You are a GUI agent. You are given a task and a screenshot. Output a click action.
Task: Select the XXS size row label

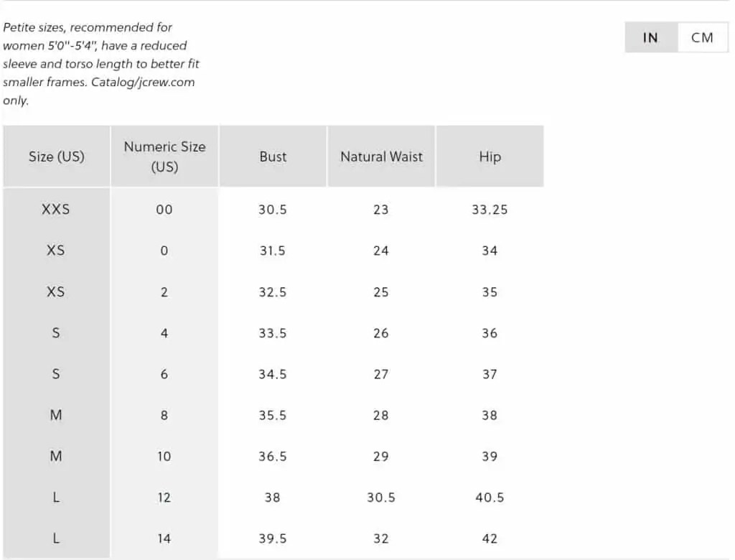(x=56, y=209)
